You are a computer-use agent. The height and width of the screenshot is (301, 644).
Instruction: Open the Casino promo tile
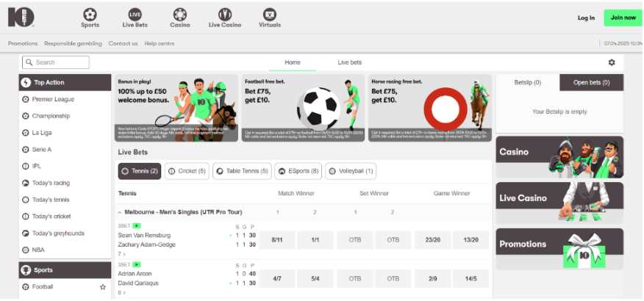point(559,157)
